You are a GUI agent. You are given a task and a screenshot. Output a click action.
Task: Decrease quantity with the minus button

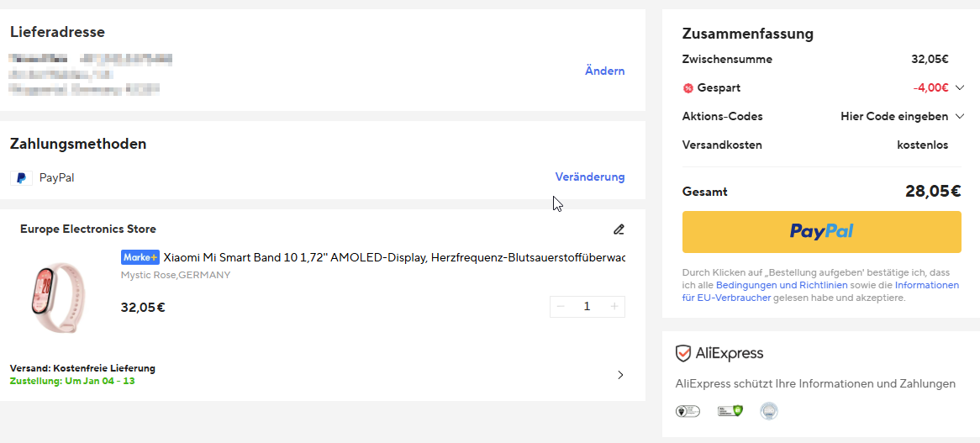point(561,307)
